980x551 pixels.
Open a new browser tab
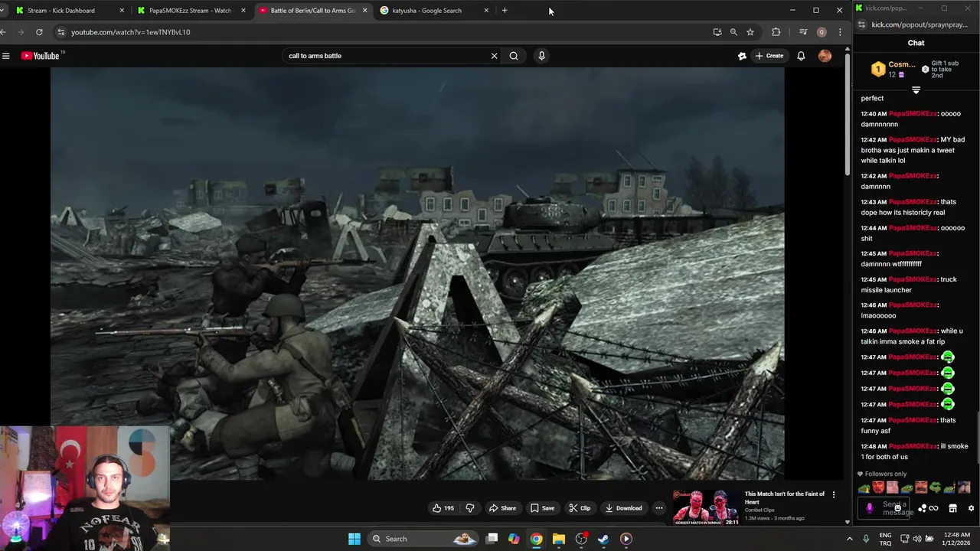tap(505, 11)
